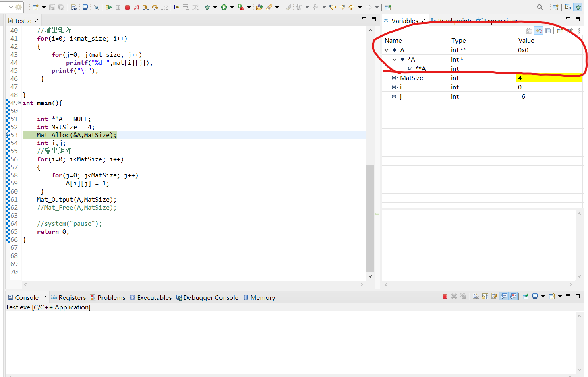
Task: Open the Display Selected Console dropdown arrow
Action: [x=543, y=297]
